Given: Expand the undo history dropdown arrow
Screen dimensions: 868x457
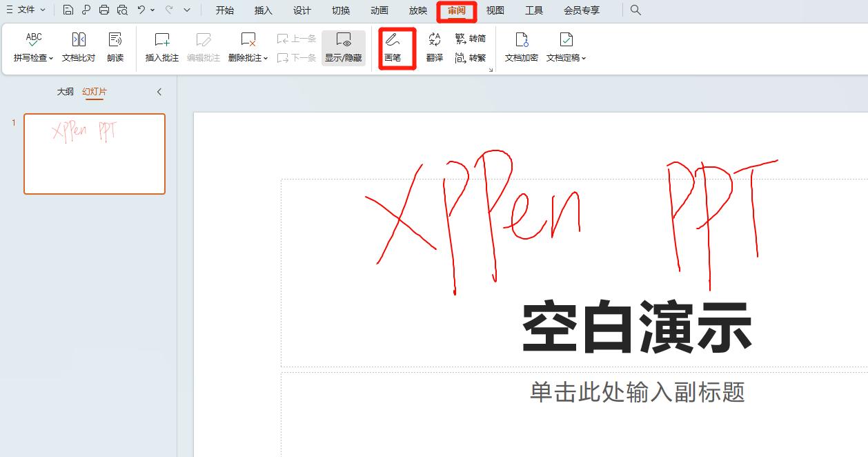Looking at the screenshot, I should (x=152, y=10).
